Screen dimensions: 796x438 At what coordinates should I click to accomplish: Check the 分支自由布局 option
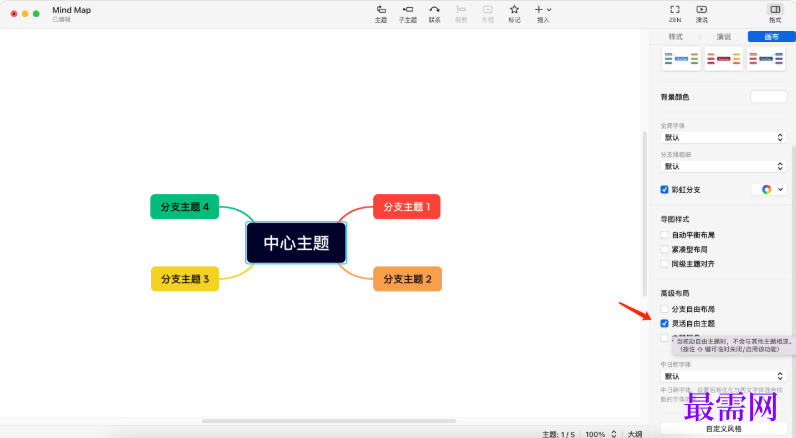click(664, 310)
